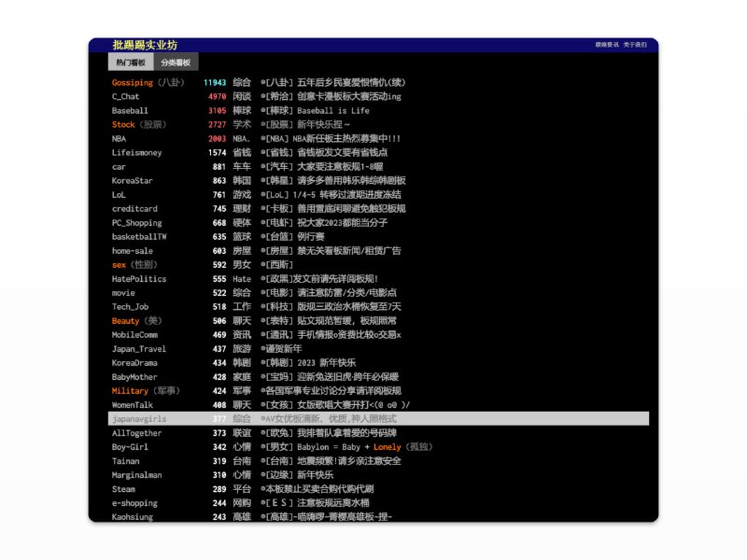The width and height of the screenshot is (747, 560).
Task: Open the BabyMother board row
Action: tap(378, 377)
